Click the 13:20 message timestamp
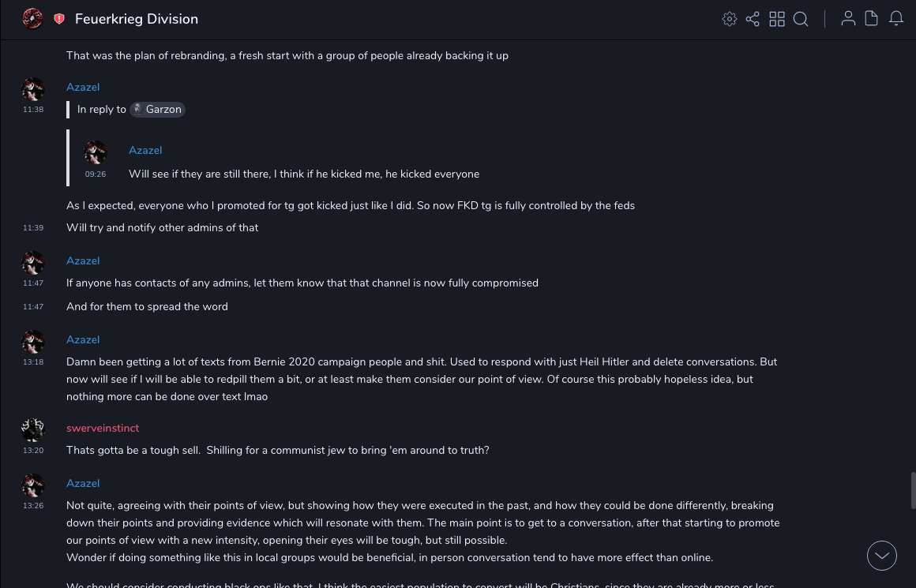Screen dimensions: 916x588 (x=33, y=451)
